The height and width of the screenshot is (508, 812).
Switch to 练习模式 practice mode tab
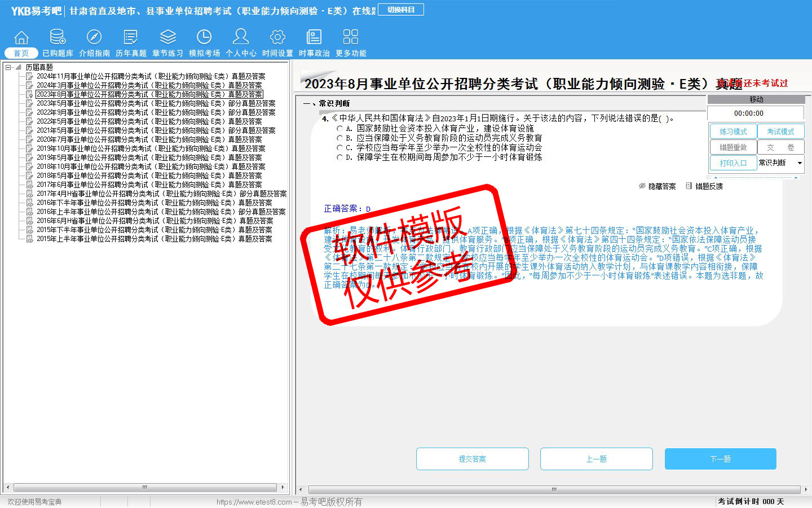(x=733, y=132)
